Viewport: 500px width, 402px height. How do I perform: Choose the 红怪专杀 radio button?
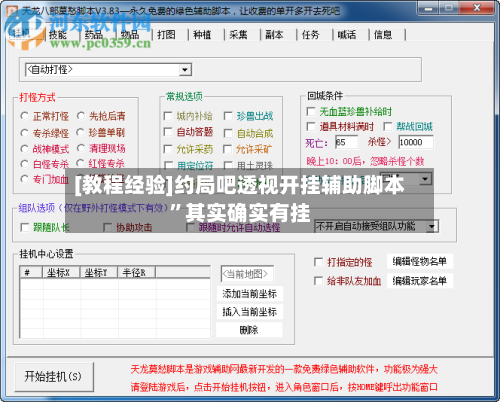click(80, 163)
